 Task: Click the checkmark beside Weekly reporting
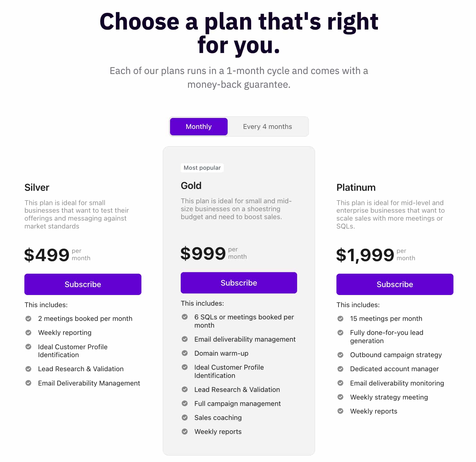coord(29,332)
